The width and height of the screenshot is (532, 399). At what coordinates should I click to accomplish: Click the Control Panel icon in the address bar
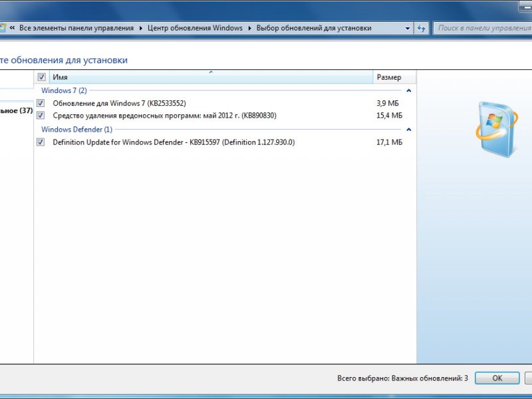pyautogui.click(x=3, y=28)
